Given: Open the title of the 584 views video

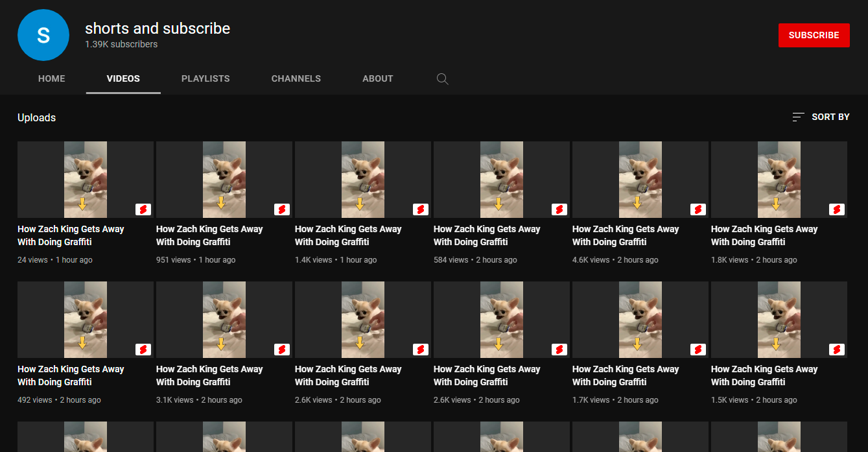Looking at the screenshot, I should [487, 235].
